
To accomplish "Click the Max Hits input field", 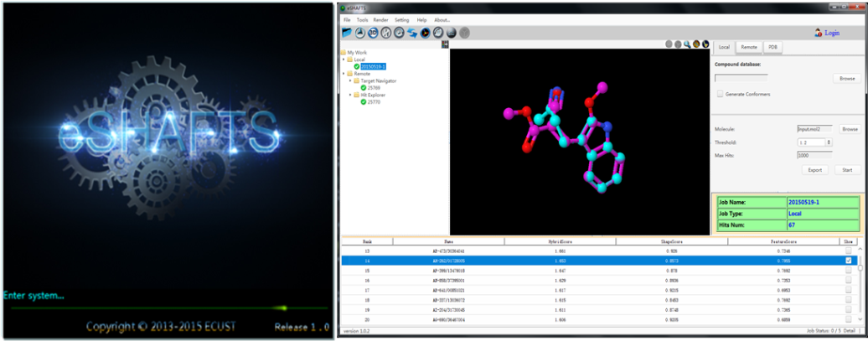I will point(814,155).
